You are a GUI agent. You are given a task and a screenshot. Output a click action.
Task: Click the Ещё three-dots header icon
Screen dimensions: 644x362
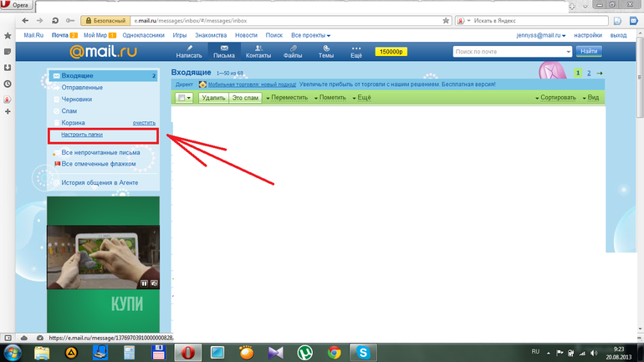coord(356,48)
